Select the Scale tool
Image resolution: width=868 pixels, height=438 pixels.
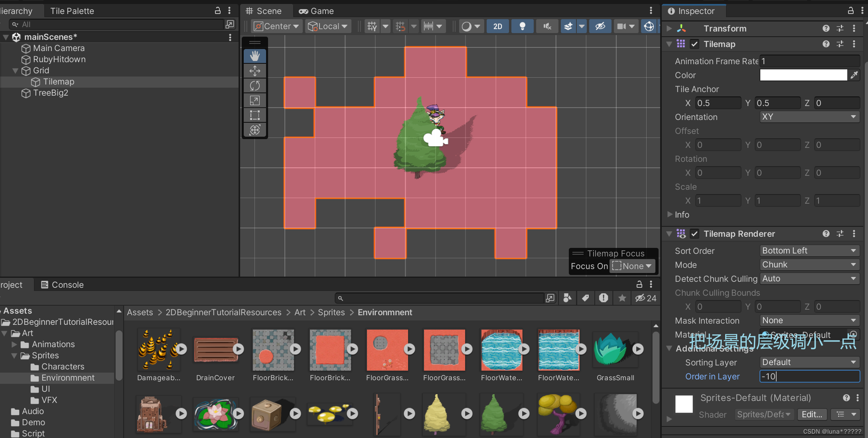pyautogui.click(x=255, y=100)
